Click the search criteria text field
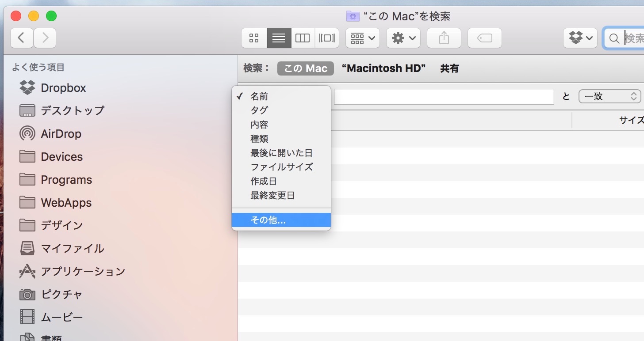 pos(444,97)
